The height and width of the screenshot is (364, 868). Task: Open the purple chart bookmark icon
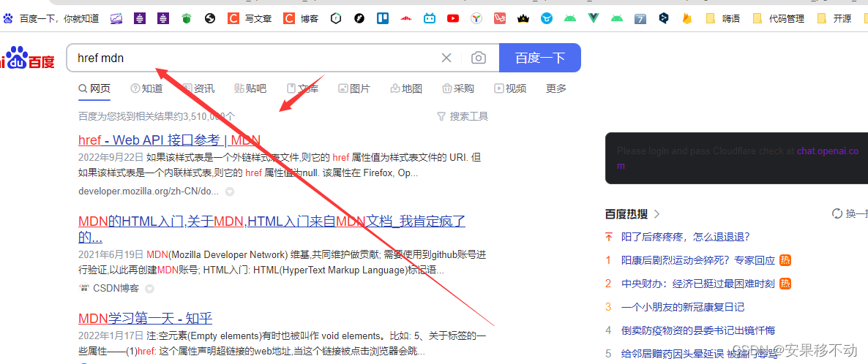116,18
